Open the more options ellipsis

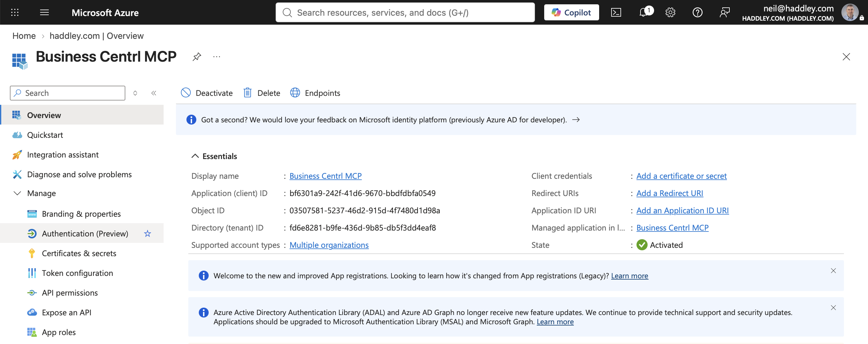coord(217,56)
